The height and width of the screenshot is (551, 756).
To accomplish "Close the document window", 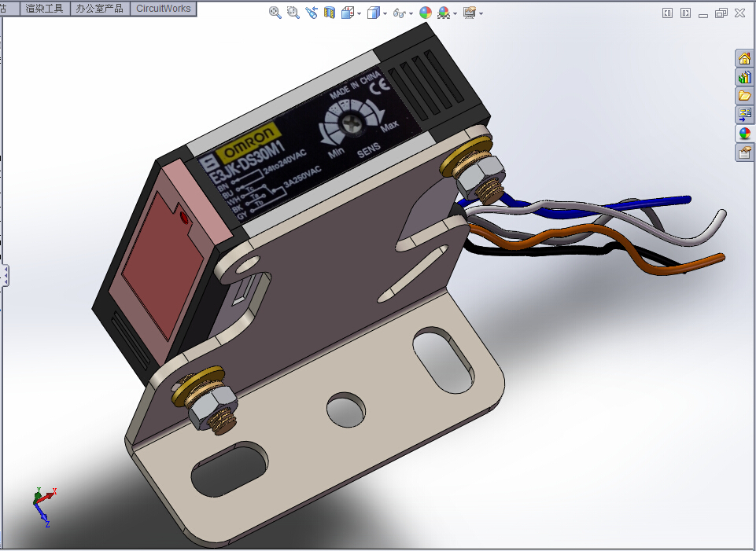I will 740,13.
